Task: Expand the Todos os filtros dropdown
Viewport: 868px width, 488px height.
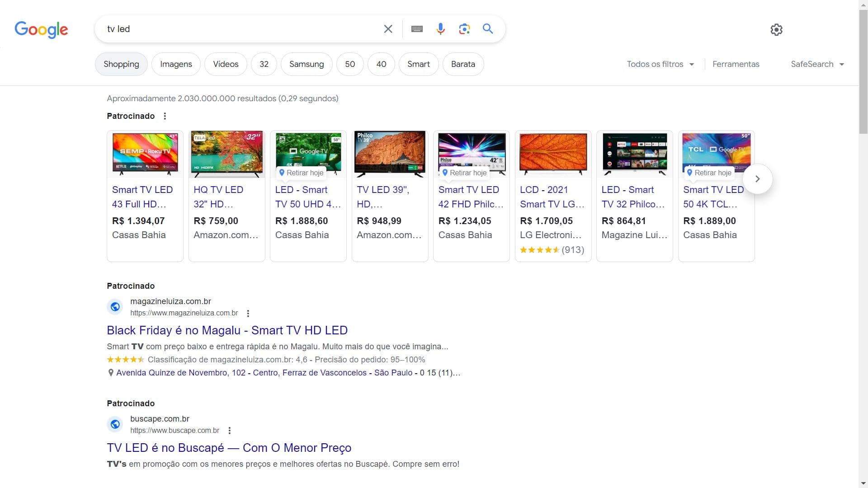Action: 660,64
